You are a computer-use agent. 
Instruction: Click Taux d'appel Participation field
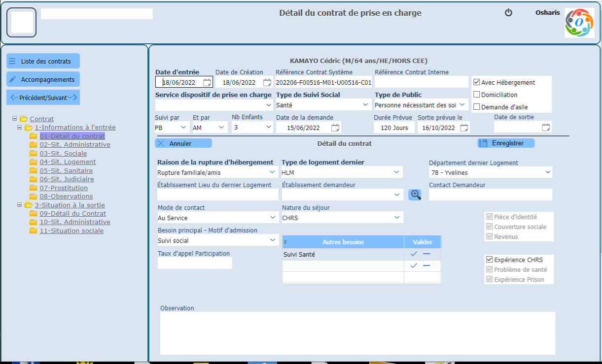pos(195,263)
